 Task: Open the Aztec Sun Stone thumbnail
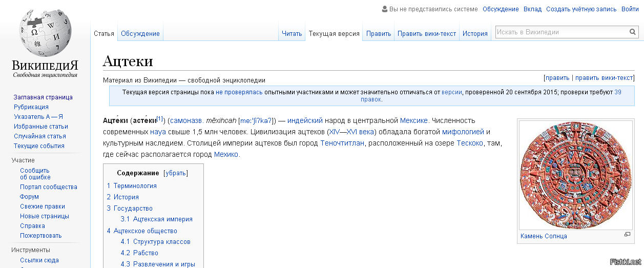coord(575,175)
